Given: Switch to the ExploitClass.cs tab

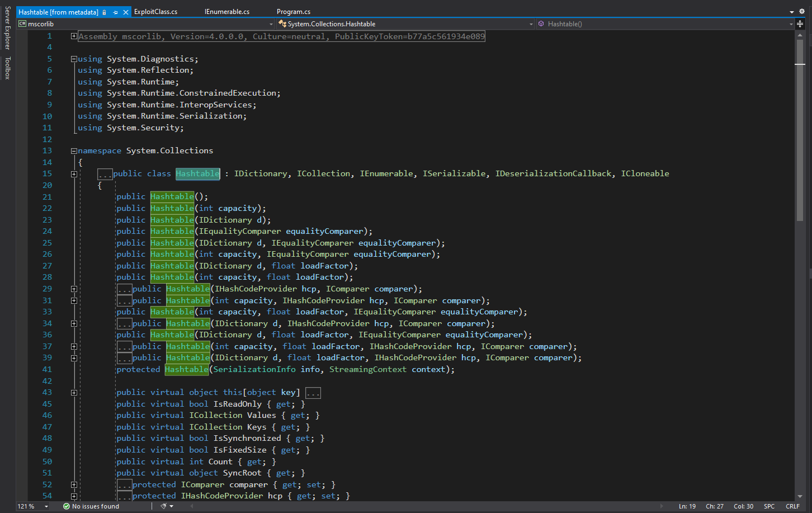Looking at the screenshot, I should click(x=156, y=12).
